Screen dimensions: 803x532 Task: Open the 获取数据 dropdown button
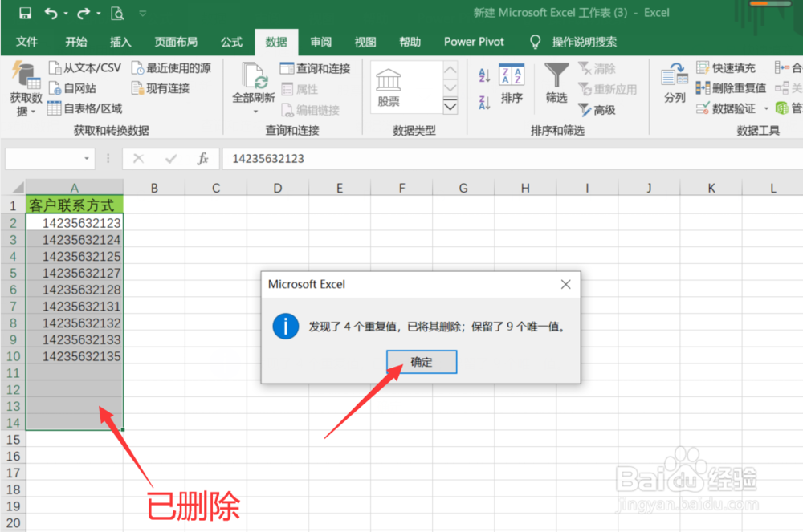[26, 88]
